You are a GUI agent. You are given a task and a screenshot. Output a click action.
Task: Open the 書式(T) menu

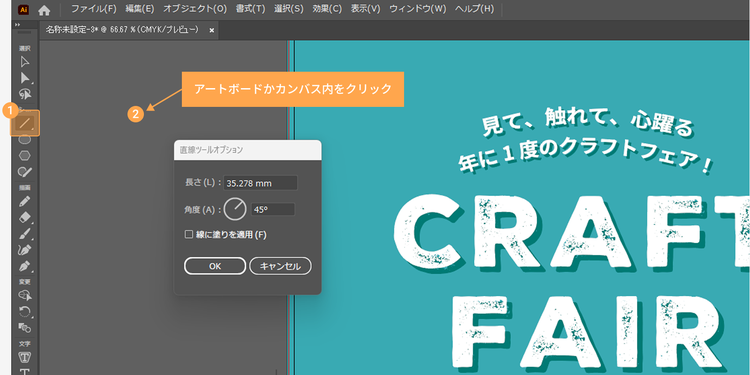click(250, 9)
